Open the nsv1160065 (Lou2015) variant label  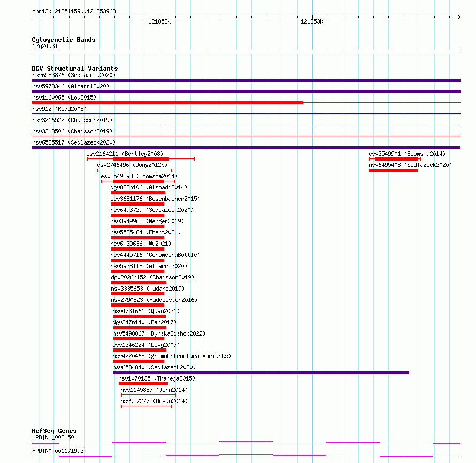(64, 97)
